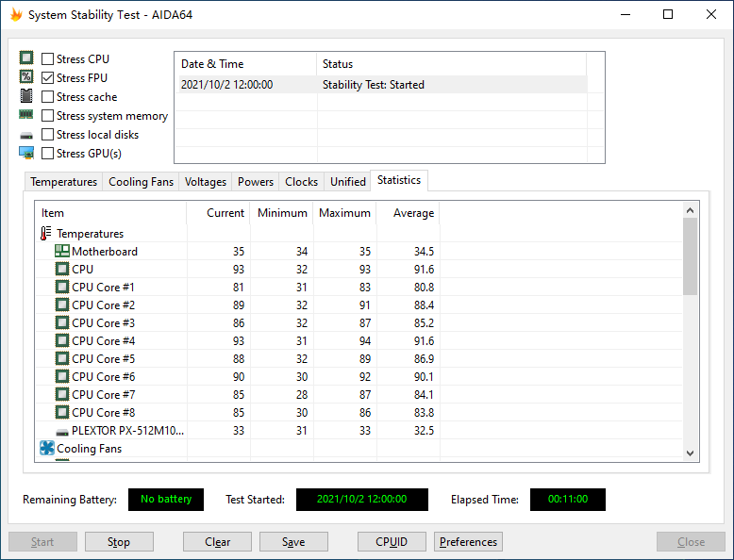Click the Item column header
Screen dimensions: 734x560
(111, 213)
